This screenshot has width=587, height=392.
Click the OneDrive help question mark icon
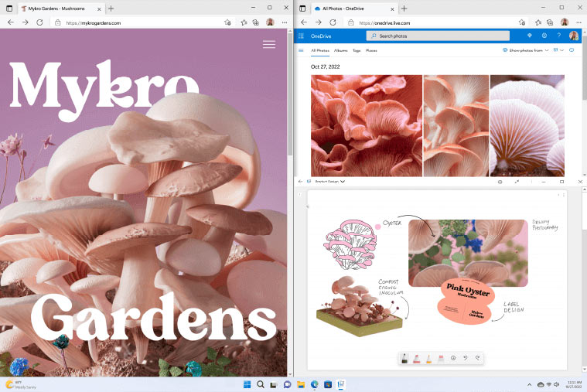558,36
